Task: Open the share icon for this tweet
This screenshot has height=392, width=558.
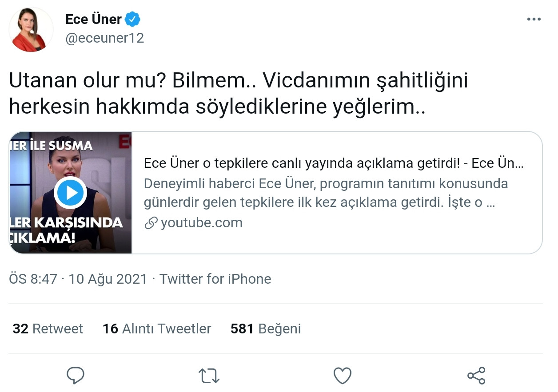Action: (477, 375)
